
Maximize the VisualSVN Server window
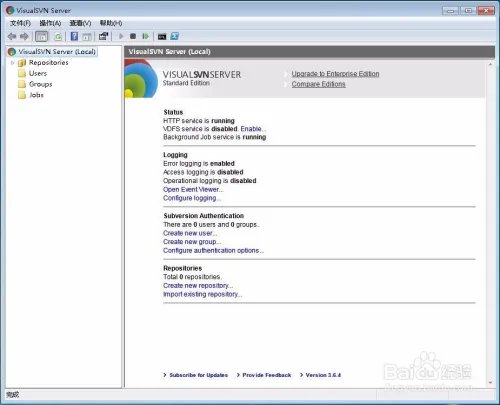point(468,11)
